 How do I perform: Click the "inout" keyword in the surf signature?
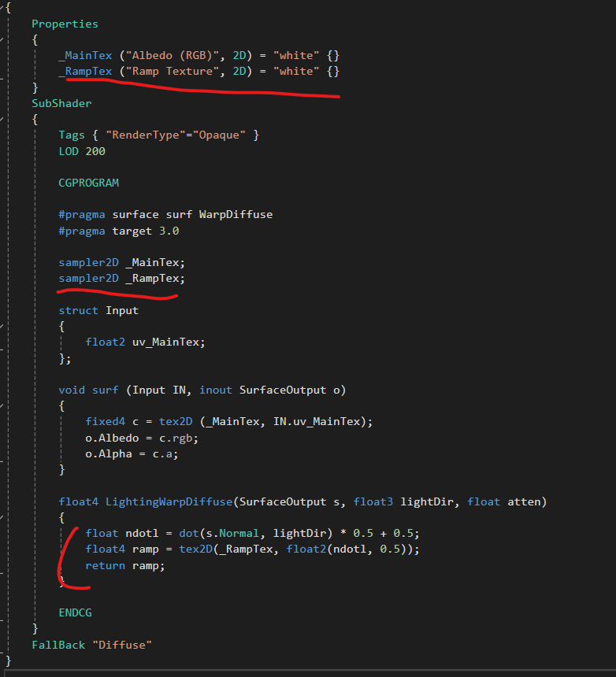tap(216, 390)
